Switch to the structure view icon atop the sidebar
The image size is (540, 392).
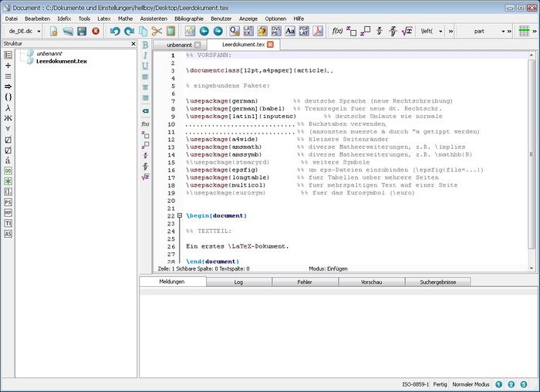[x=8, y=55]
